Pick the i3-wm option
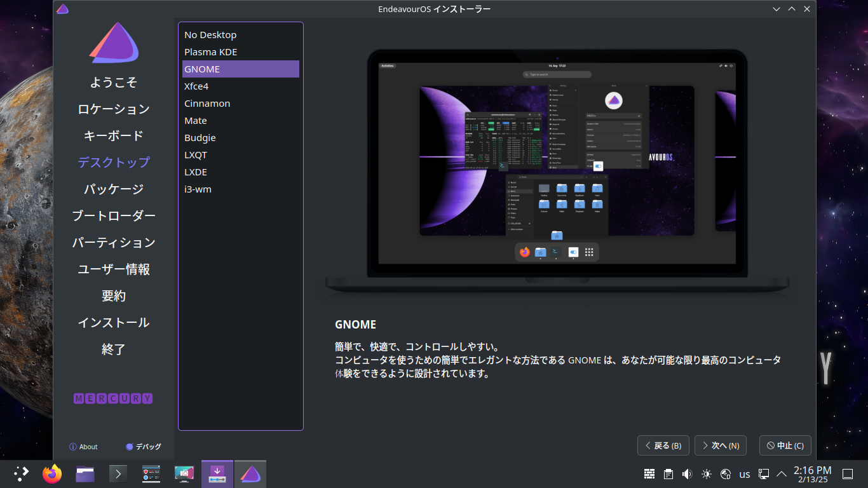Viewport: 868px width, 488px height. [x=241, y=189]
